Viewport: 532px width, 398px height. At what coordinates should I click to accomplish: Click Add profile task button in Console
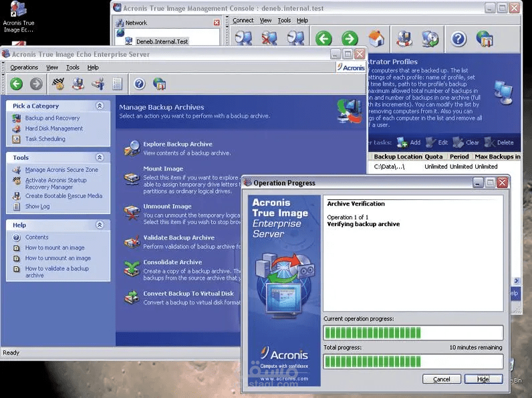click(409, 142)
